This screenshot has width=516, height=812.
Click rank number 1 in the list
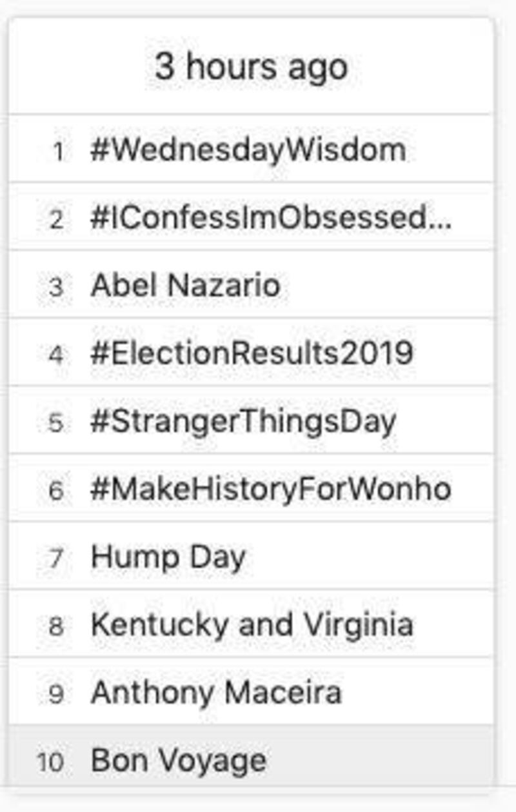58,152
